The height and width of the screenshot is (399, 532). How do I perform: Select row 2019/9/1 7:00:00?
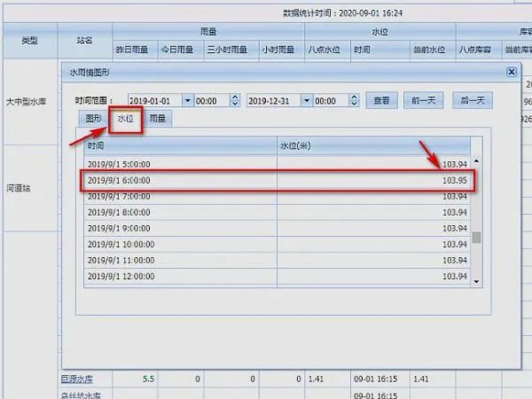tap(277, 196)
